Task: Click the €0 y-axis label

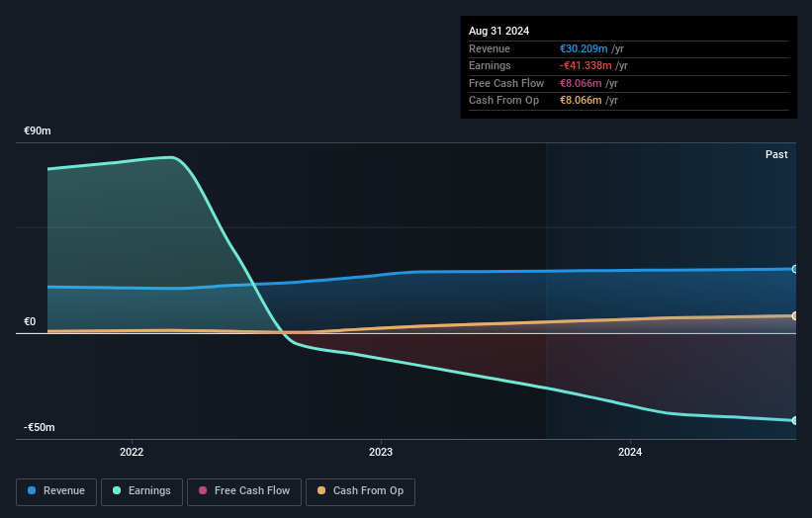Action: point(30,322)
